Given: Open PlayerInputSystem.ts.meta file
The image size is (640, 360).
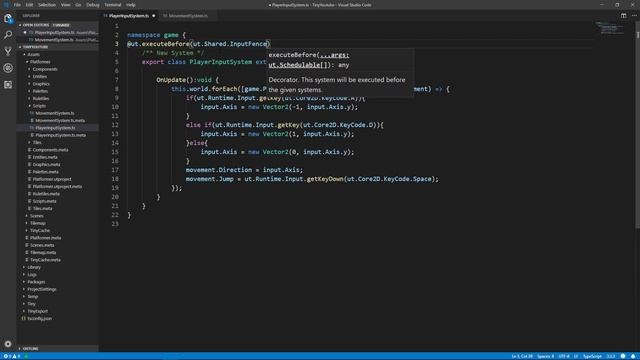Looking at the screenshot, I should [x=60, y=135].
